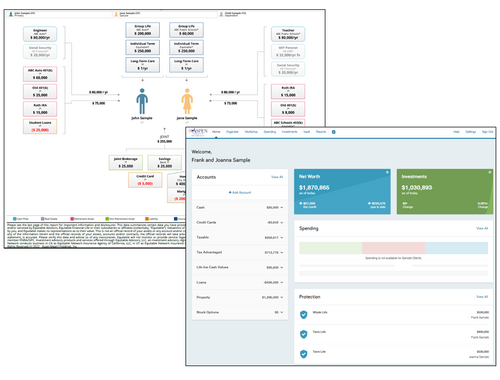Click View All in Accounts panel
Screen dimensions: 500x380
pos(277,177)
